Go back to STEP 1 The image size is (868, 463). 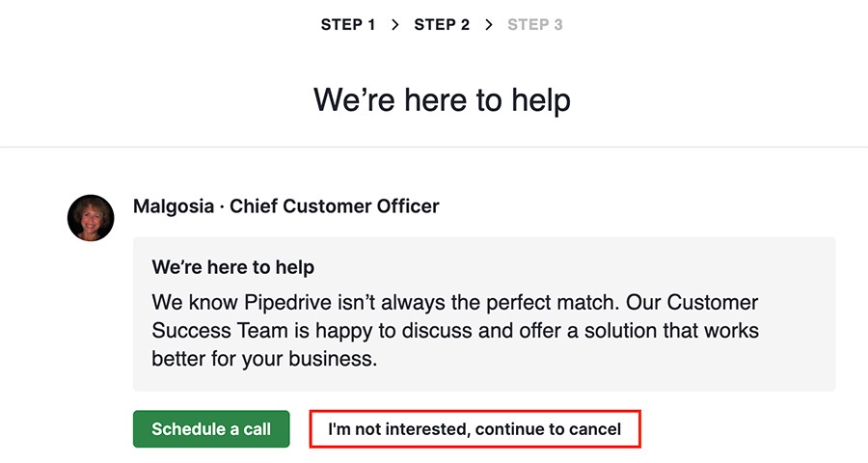click(x=348, y=25)
